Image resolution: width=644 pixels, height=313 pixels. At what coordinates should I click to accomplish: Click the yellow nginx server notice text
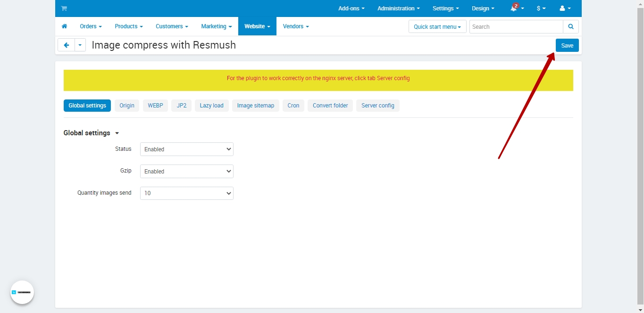coord(318,78)
